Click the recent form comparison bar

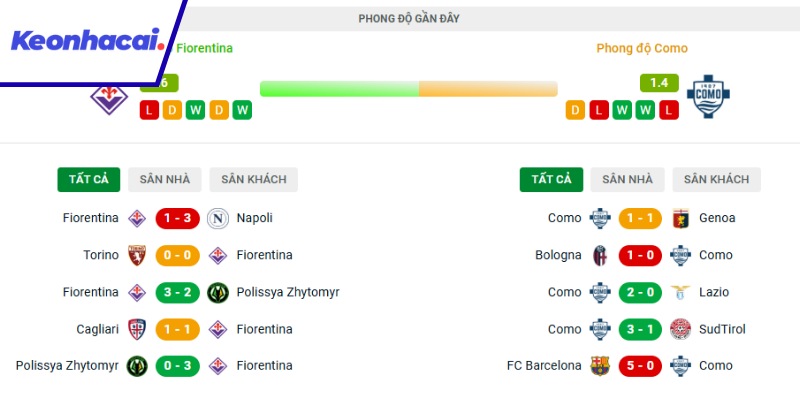[x=408, y=89]
